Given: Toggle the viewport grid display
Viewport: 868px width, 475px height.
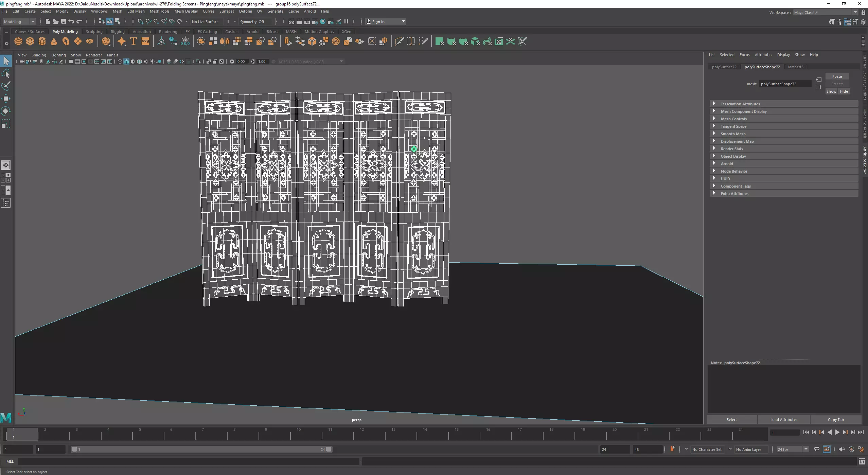Looking at the screenshot, I should [x=71, y=61].
